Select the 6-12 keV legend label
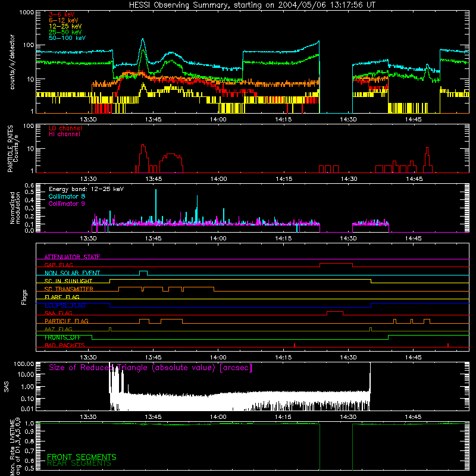This screenshot has height=476, width=476. [64, 20]
